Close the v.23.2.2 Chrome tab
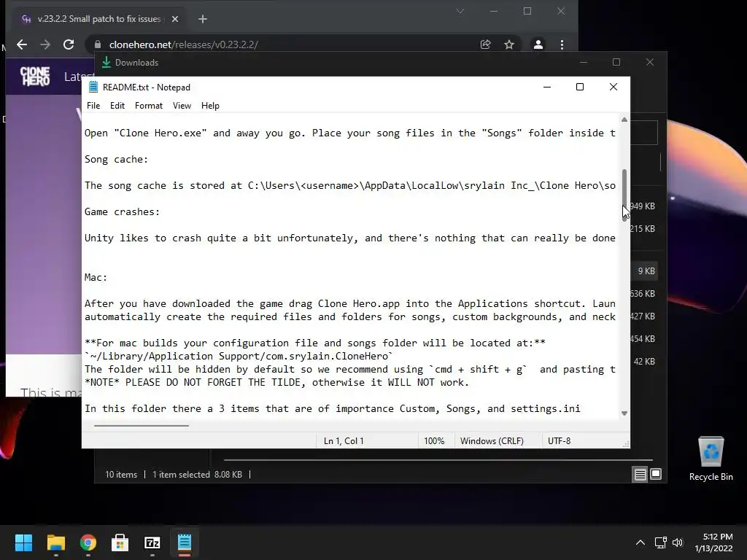 (x=175, y=19)
